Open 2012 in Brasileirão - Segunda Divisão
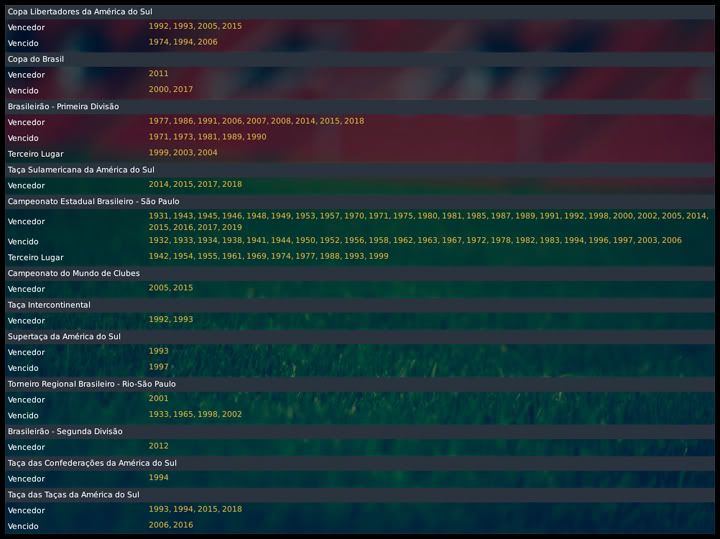The image size is (720, 539). pyautogui.click(x=158, y=446)
